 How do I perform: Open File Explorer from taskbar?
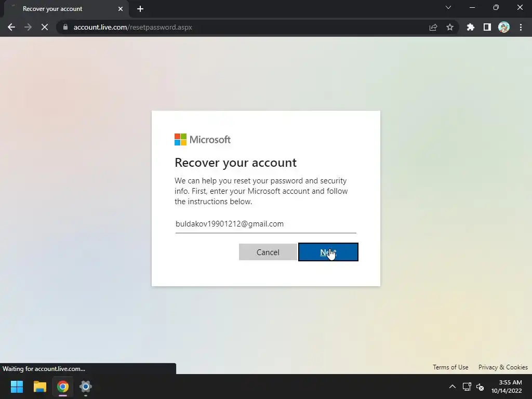(x=39, y=387)
